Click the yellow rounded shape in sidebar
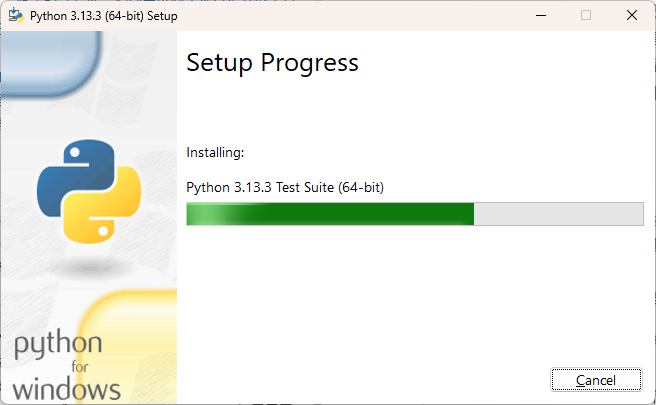This screenshot has width=656, height=405. (128, 347)
